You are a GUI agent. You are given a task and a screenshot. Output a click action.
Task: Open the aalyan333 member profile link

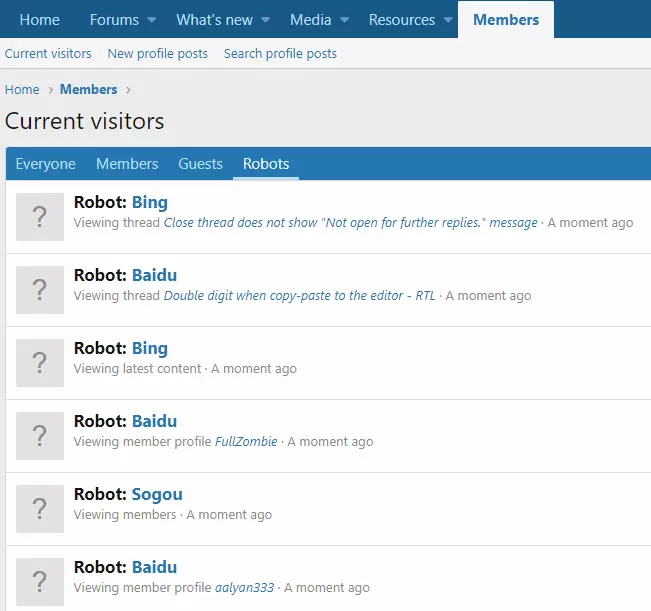click(x=244, y=587)
